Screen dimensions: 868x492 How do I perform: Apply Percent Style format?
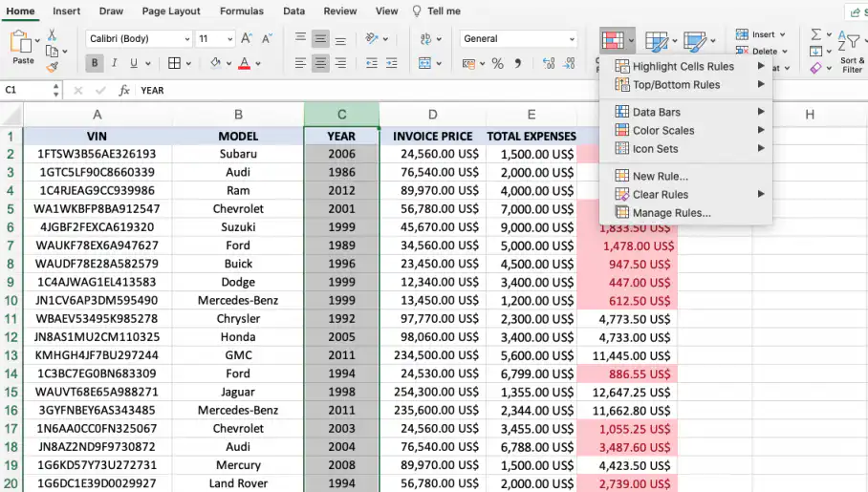tap(498, 64)
